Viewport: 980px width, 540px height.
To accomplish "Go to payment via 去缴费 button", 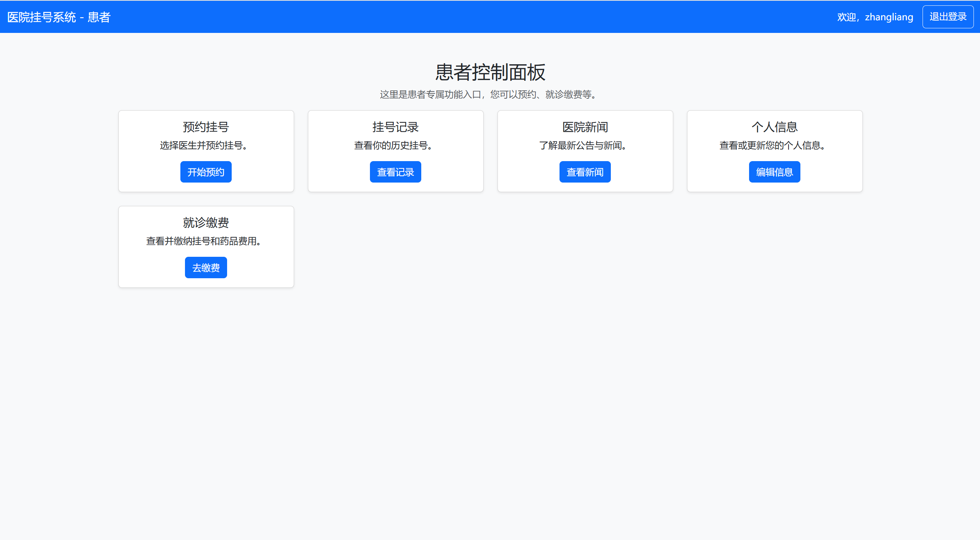I will pos(206,268).
